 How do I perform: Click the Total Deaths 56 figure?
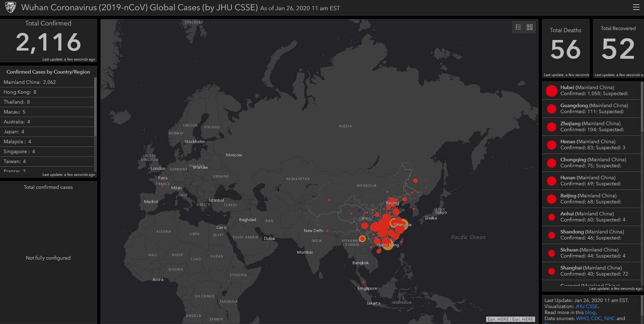(x=565, y=49)
